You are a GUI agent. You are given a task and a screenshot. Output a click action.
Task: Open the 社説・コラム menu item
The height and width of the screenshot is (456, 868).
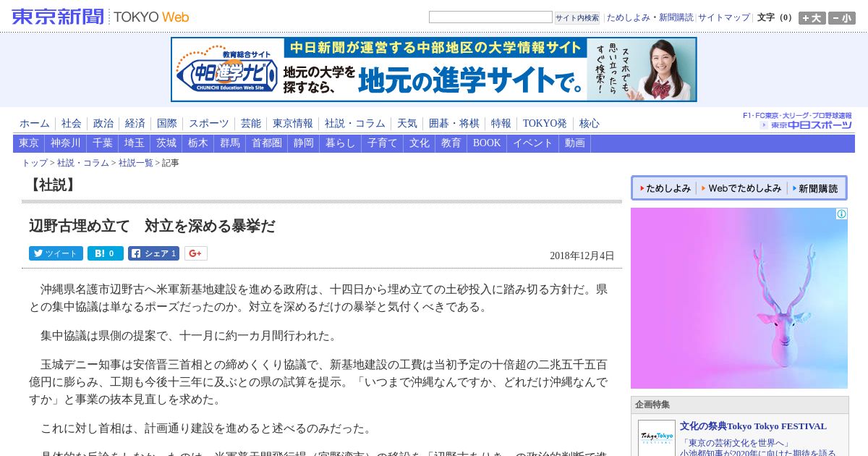click(x=355, y=124)
